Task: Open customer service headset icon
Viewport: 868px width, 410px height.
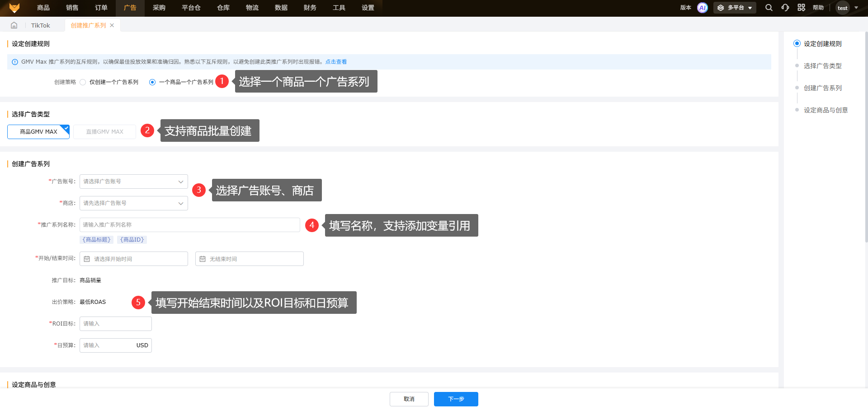Action: [x=785, y=8]
